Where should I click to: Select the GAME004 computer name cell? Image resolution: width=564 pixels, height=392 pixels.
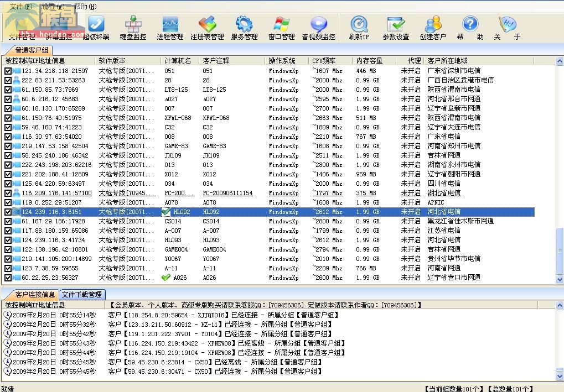(176, 249)
